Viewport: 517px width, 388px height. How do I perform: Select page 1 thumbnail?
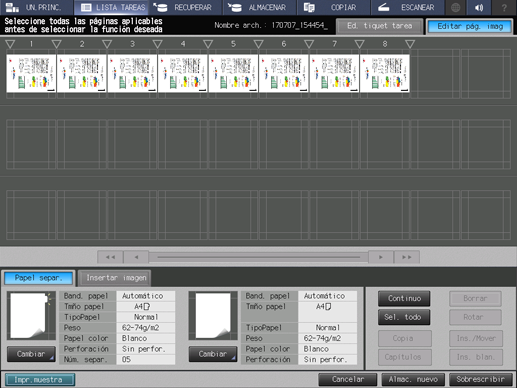click(x=31, y=73)
